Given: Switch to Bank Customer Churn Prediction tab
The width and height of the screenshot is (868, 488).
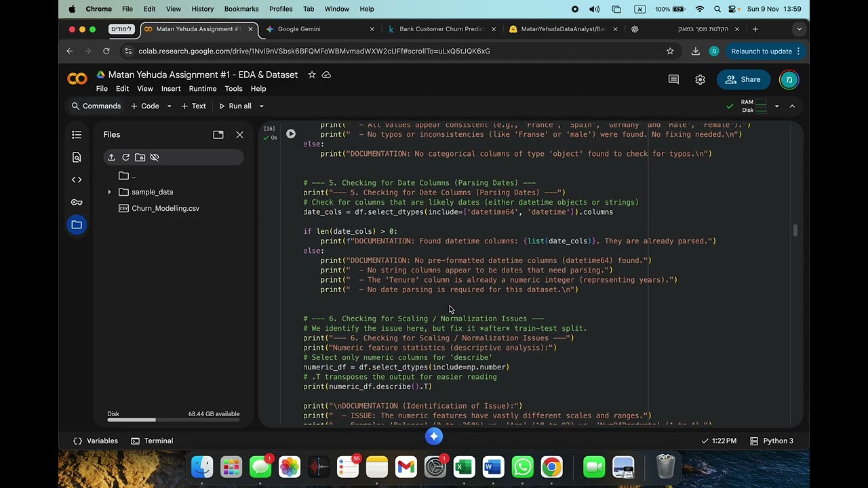Looking at the screenshot, I should tap(441, 29).
